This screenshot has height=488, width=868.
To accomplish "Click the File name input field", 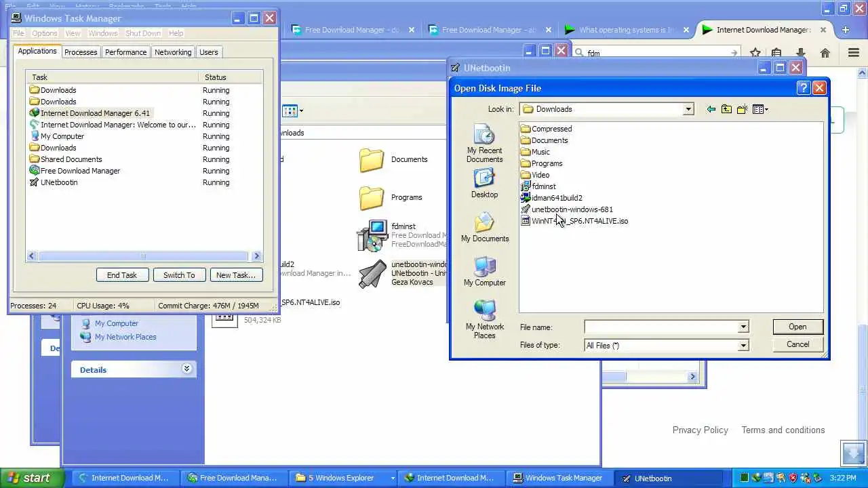I will (x=661, y=327).
